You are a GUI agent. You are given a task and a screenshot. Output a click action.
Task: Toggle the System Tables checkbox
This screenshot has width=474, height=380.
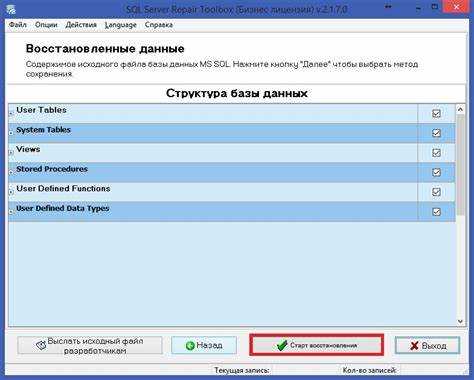[436, 133]
